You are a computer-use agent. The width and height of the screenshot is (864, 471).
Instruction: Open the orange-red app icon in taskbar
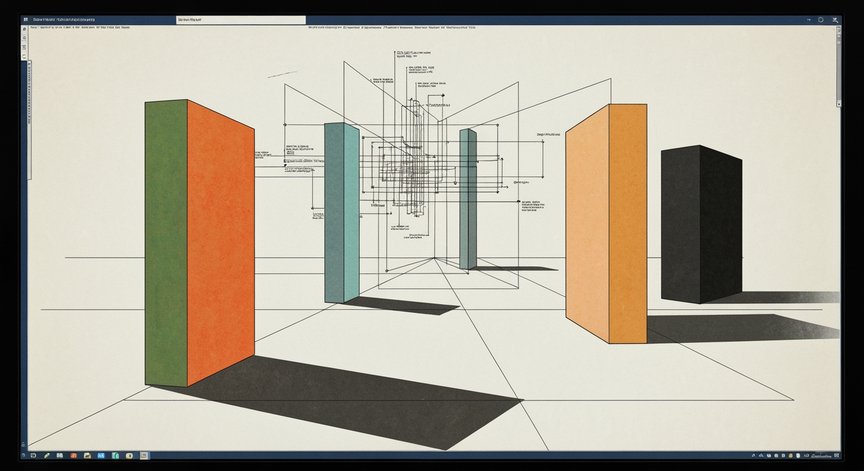(x=73, y=456)
